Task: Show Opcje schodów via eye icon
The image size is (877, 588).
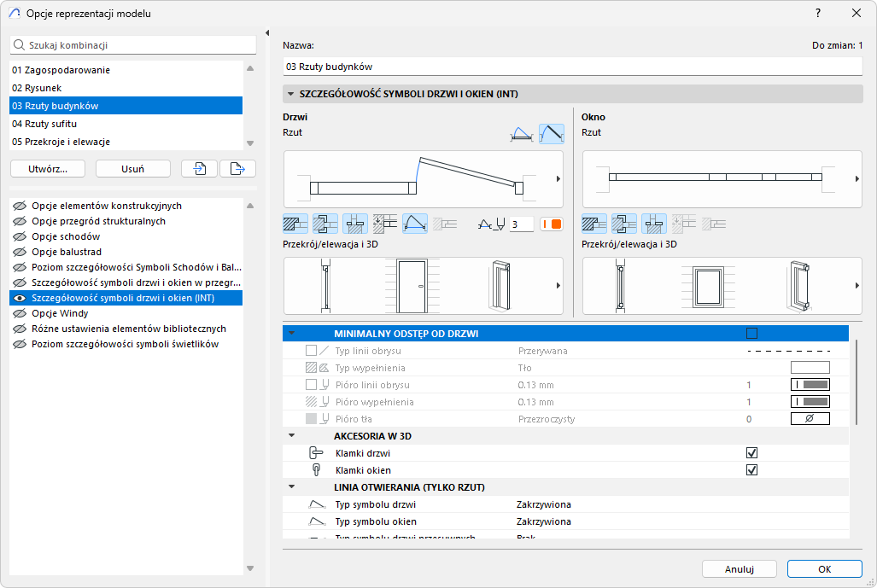Action: tap(19, 236)
